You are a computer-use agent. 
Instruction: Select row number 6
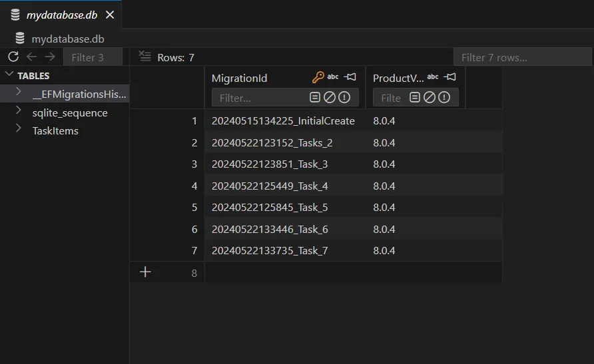click(x=194, y=229)
